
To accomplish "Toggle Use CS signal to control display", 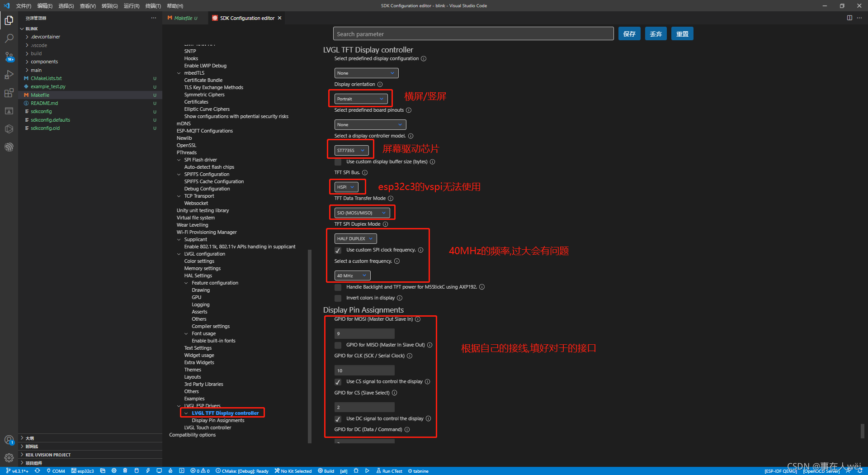I will click(338, 382).
